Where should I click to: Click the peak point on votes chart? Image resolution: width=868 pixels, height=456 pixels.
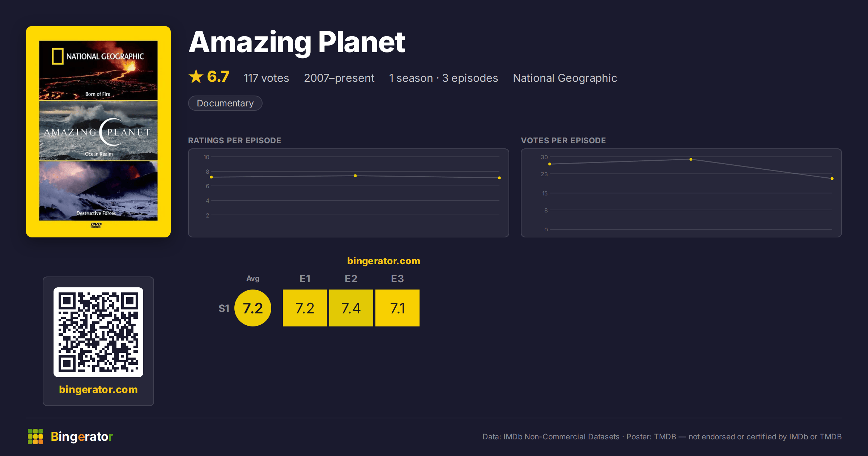click(691, 159)
